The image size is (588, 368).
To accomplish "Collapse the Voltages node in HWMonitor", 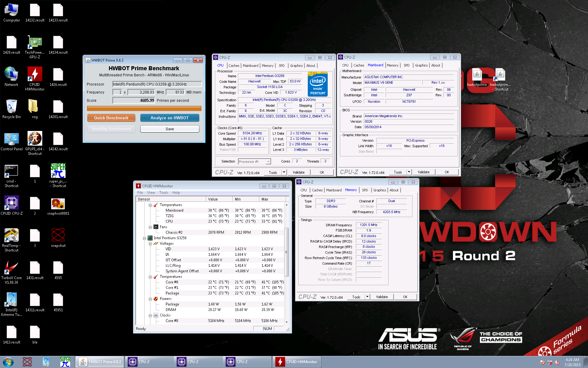I will 150,243.
